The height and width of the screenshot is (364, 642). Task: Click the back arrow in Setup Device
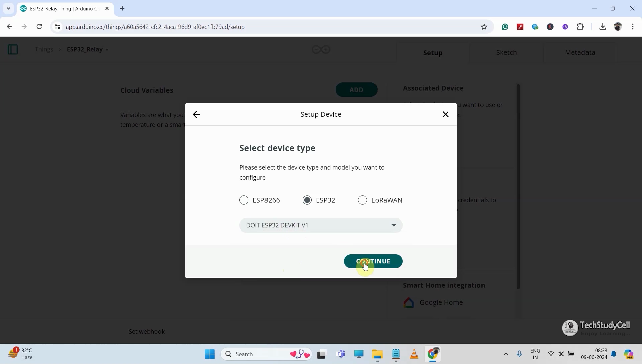pos(197,114)
